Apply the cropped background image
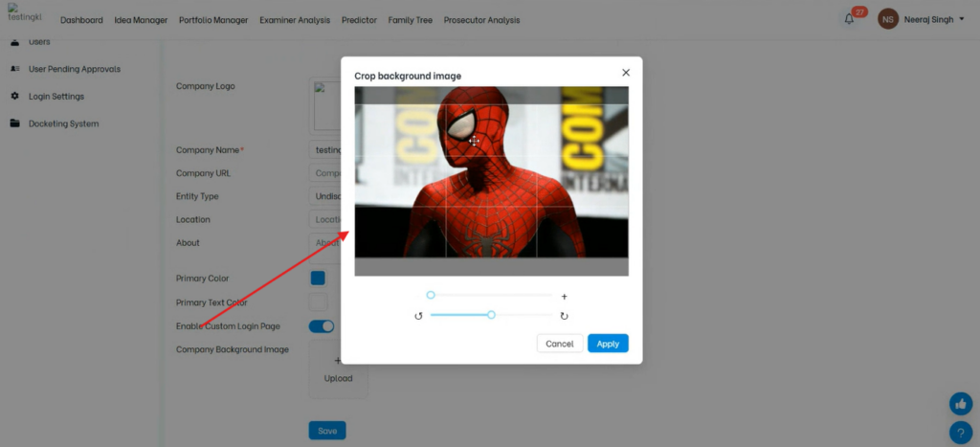This screenshot has height=447, width=980. click(608, 344)
